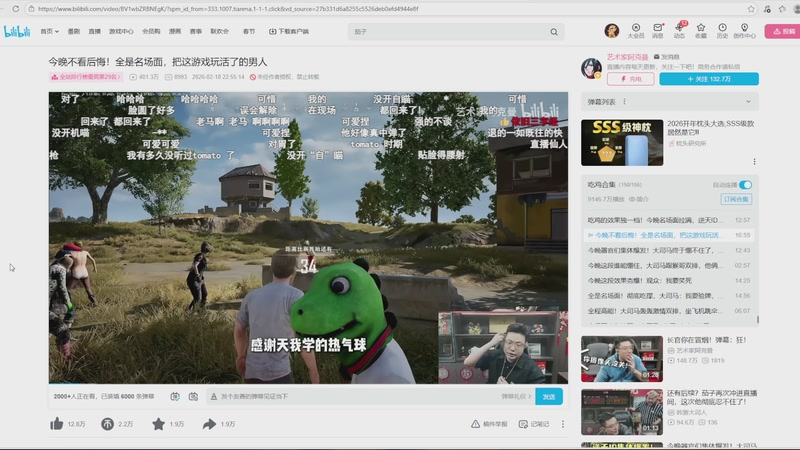Viewport: 800px width, 450px height.
Task: Click the 充电 charge button
Action: pyautogui.click(x=631, y=79)
